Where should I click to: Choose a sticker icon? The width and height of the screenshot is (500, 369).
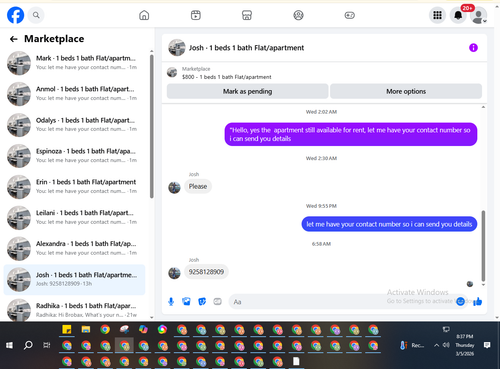pyautogui.click(x=202, y=302)
